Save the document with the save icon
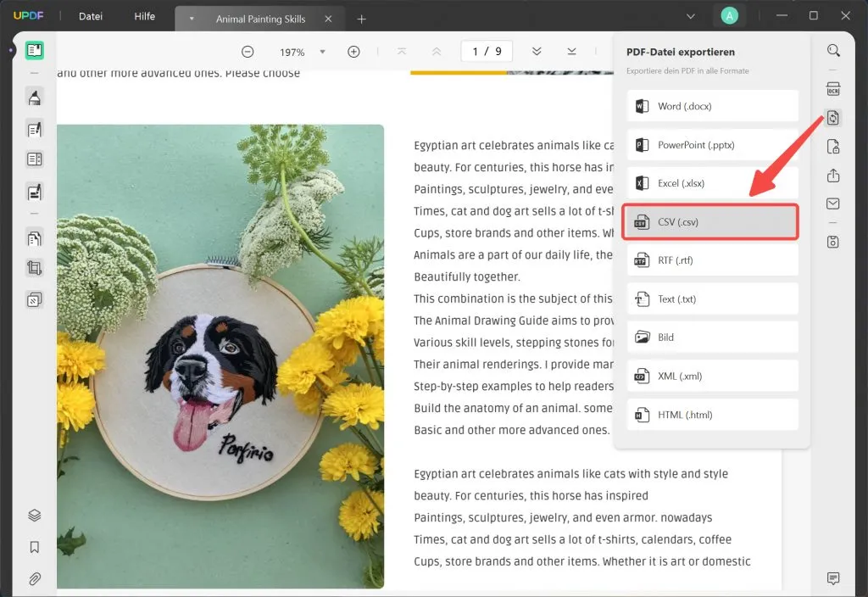Image resolution: width=868 pixels, height=597 pixels. [833, 242]
